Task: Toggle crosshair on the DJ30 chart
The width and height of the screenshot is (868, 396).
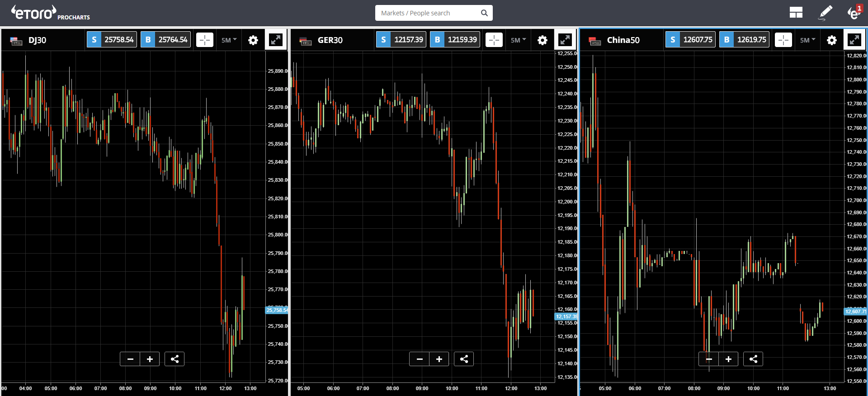Action: point(205,40)
